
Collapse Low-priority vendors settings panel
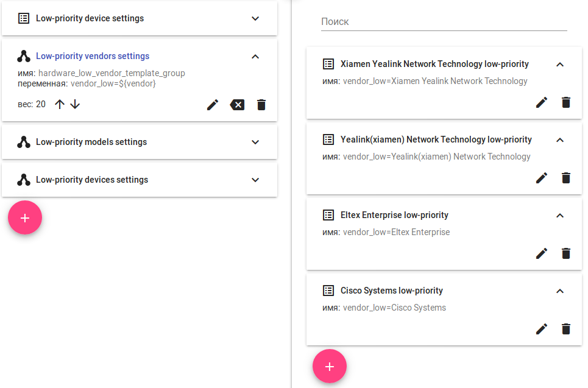coord(255,57)
